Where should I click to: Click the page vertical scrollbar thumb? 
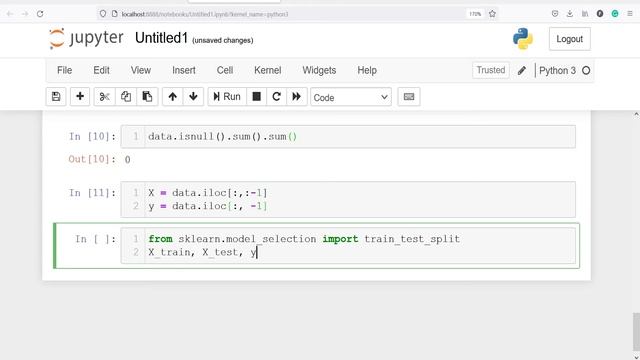tap(636, 331)
